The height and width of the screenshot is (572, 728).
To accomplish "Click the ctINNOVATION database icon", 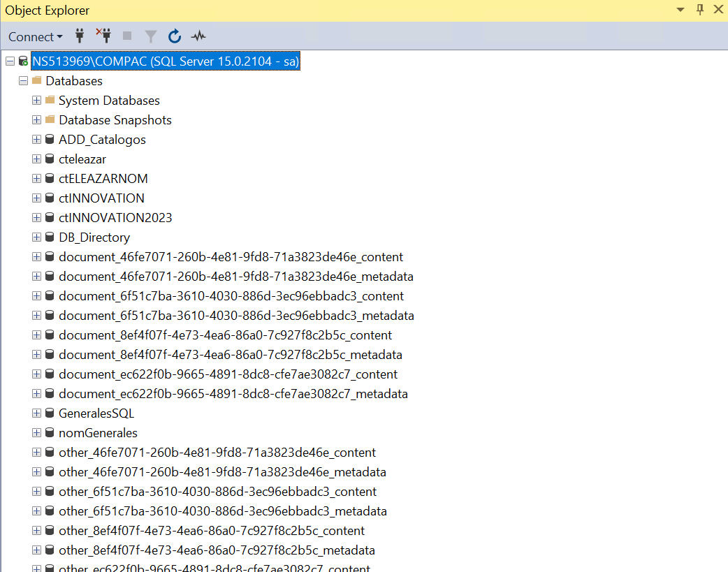I will pos(50,198).
